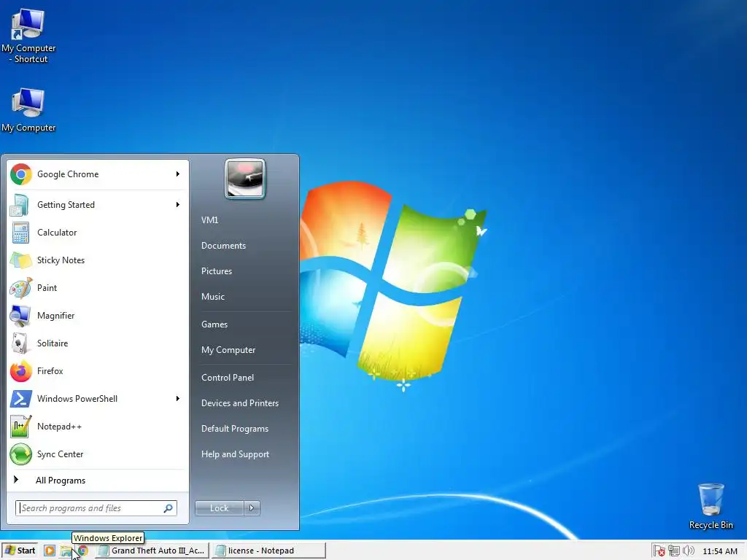The image size is (747, 560).
Task: Open Pictures from the Start menu
Action: pos(217,271)
